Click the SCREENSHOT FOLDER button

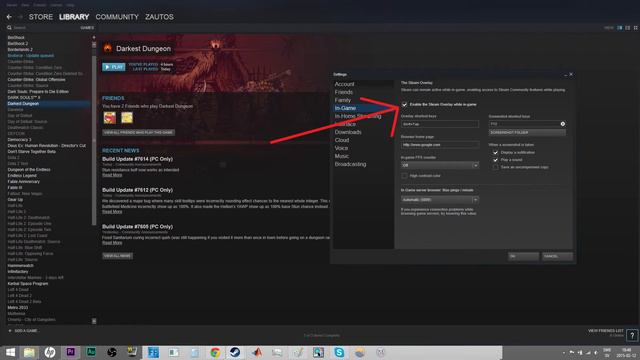527,133
